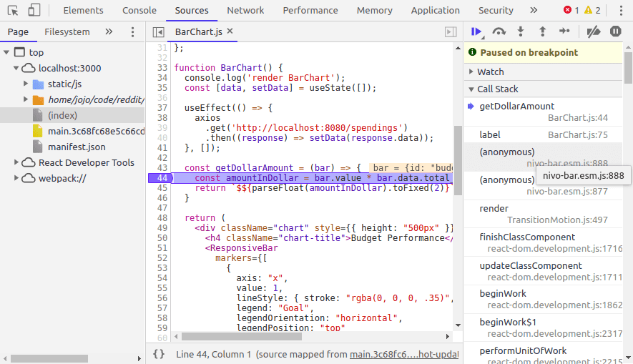Hide the debugger sidebar icon
The image size is (633, 364).
[451, 32]
